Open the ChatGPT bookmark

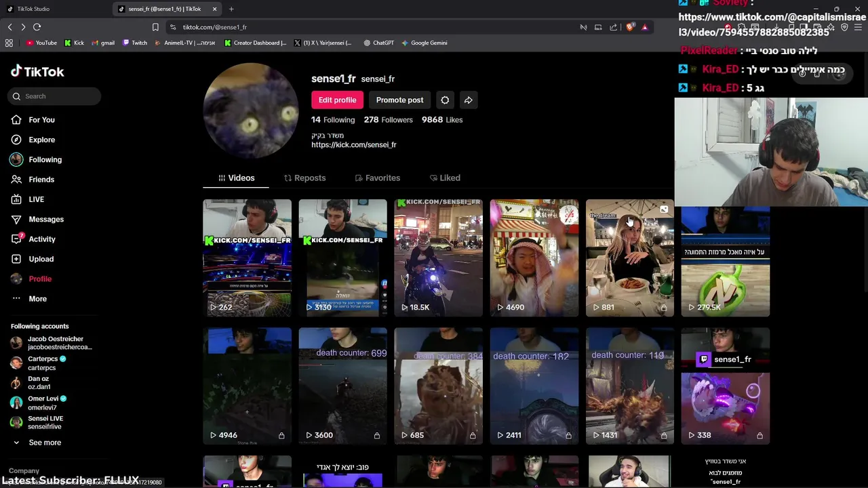pyautogui.click(x=378, y=43)
